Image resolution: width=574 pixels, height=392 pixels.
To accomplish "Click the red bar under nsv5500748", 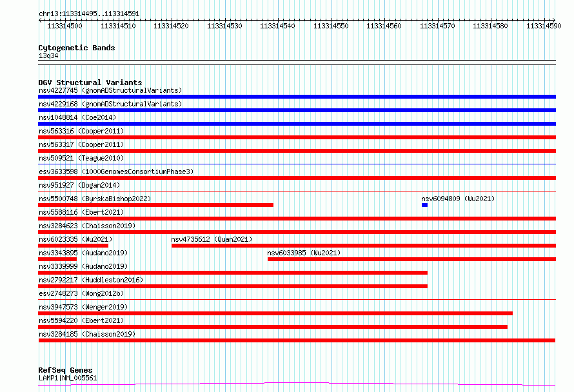I will (155, 205).
